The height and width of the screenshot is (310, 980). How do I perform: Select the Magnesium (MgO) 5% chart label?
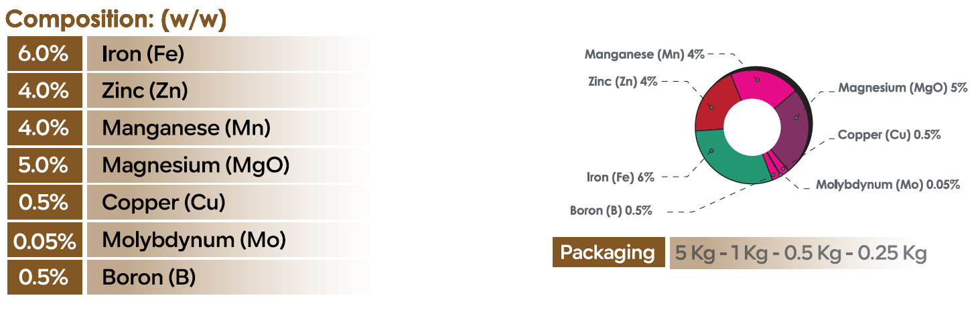coord(903,88)
